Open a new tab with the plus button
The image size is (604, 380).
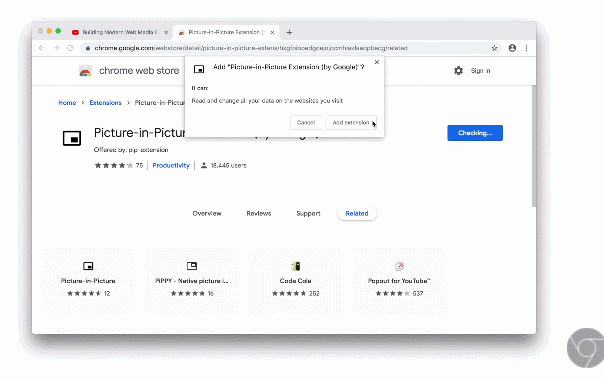pos(289,32)
